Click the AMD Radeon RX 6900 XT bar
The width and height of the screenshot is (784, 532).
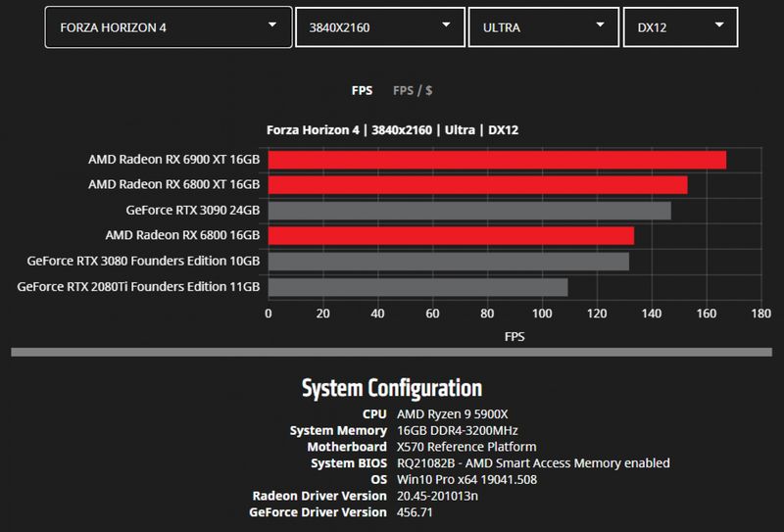(x=497, y=160)
